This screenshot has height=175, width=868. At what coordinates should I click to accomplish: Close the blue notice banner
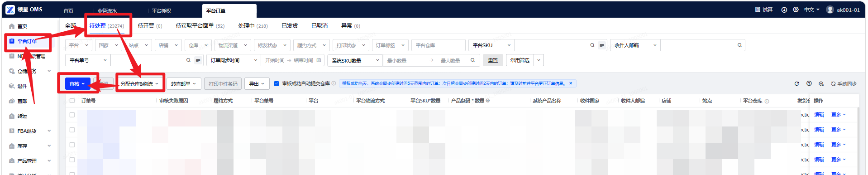[571, 83]
